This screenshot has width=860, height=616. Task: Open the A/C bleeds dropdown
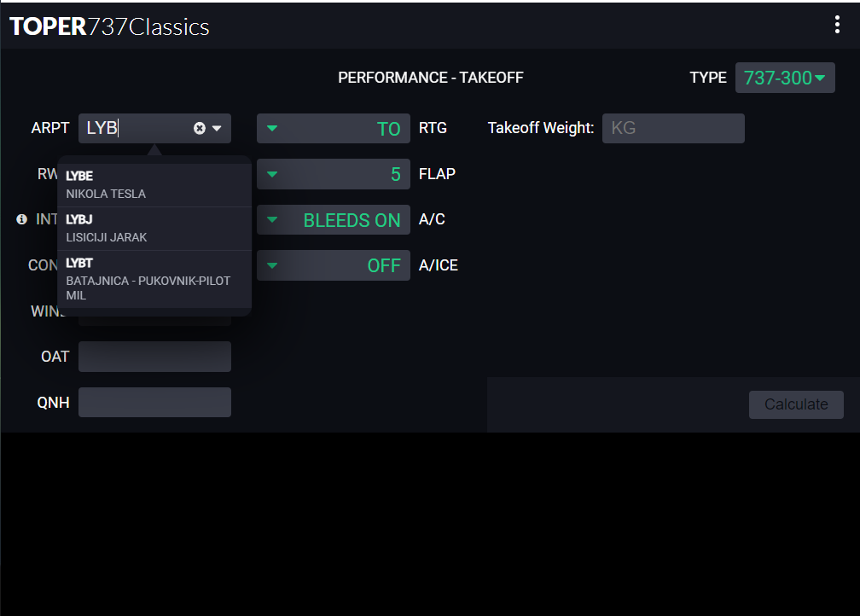tap(333, 220)
